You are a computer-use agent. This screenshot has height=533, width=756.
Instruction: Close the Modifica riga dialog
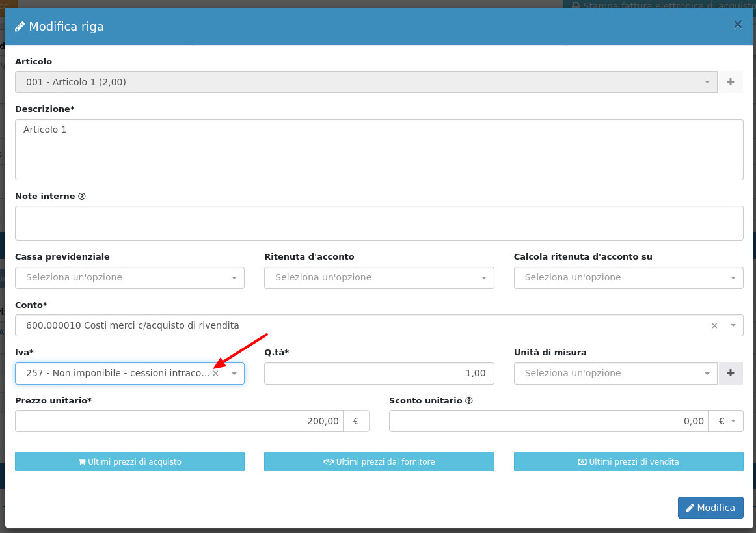(x=737, y=25)
